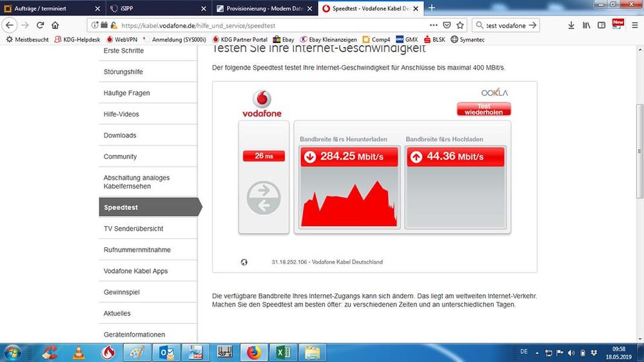Open WebVPN bookmark
This screenshot has width=644, height=362.
tap(122, 39)
